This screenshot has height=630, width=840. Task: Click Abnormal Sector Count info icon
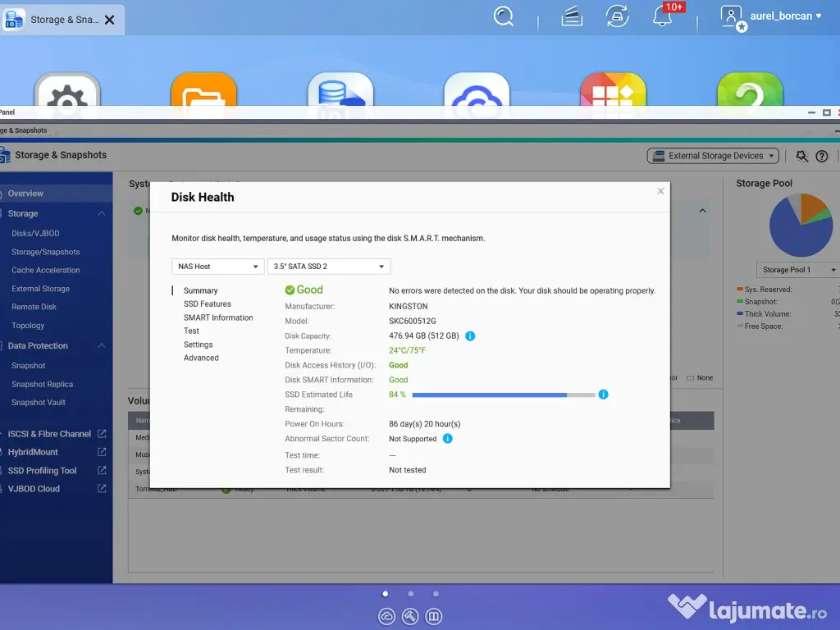coord(447,439)
